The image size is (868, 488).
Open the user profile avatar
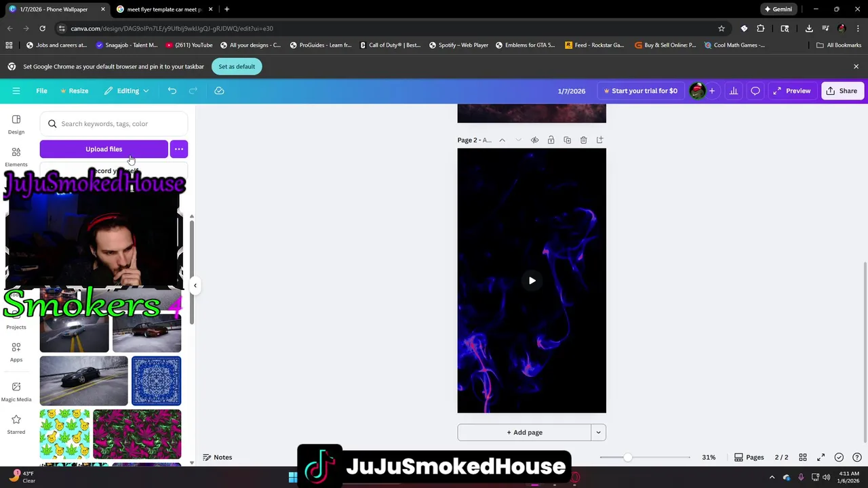coord(697,91)
